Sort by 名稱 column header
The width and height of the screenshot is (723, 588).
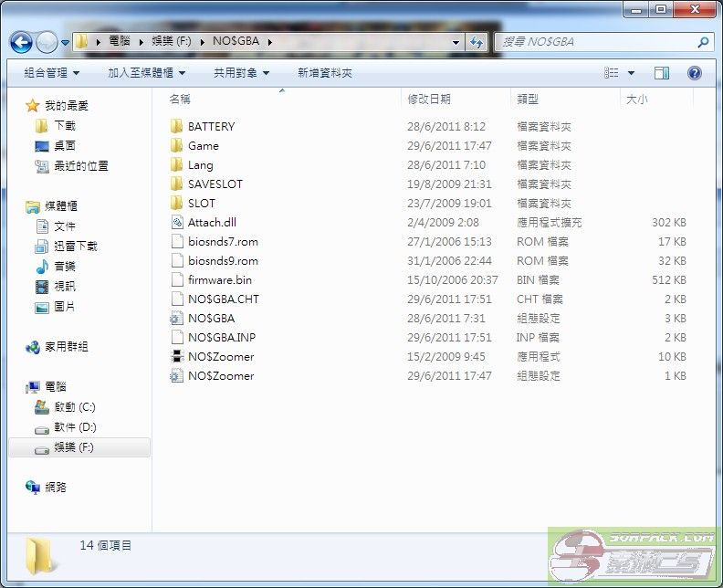pyautogui.click(x=180, y=99)
